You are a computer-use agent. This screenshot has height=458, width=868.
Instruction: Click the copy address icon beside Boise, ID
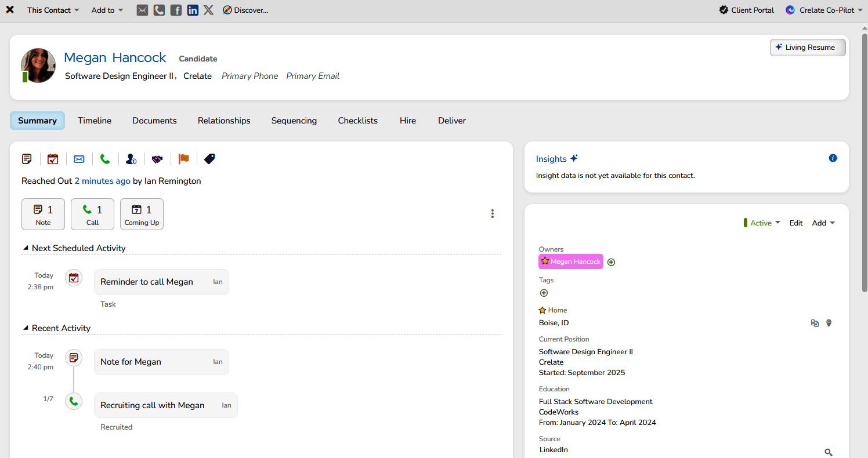(815, 323)
